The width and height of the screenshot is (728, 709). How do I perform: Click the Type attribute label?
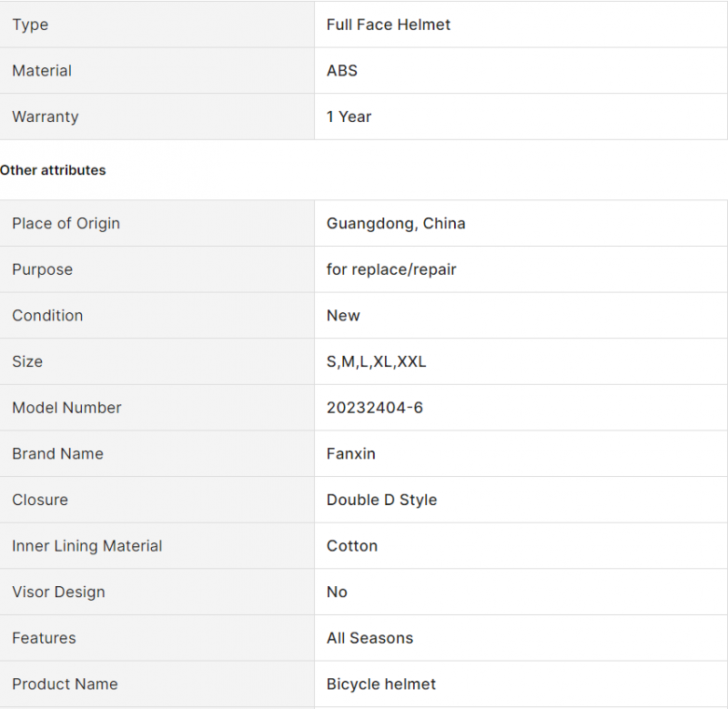click(x=30, y=25)
